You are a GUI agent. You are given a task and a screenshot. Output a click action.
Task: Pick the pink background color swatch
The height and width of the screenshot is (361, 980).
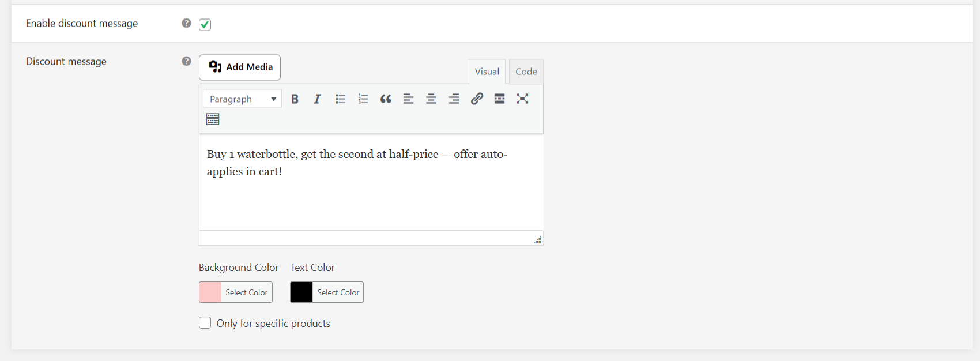(x=210, y=292)
